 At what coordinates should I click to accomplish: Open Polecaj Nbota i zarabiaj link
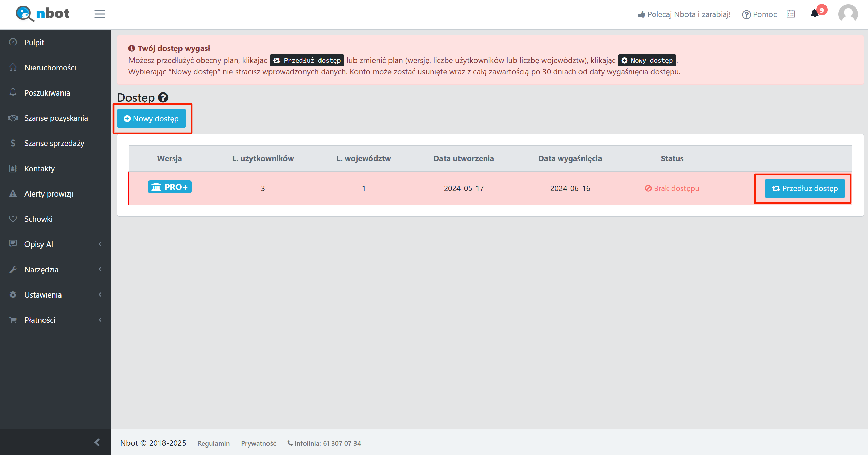pyautogui.click(x=684, y=14)
